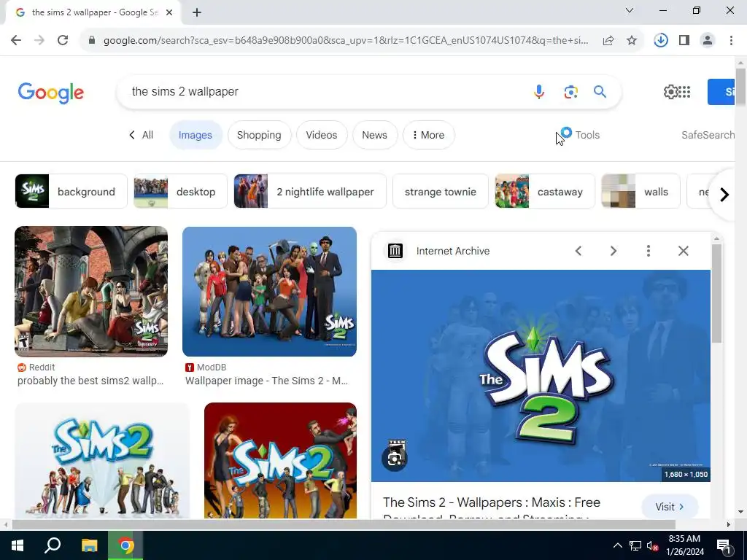Open the Chrome three-dot menu
747x560 pixels.
pyautogui.click(x=731, y=41)
